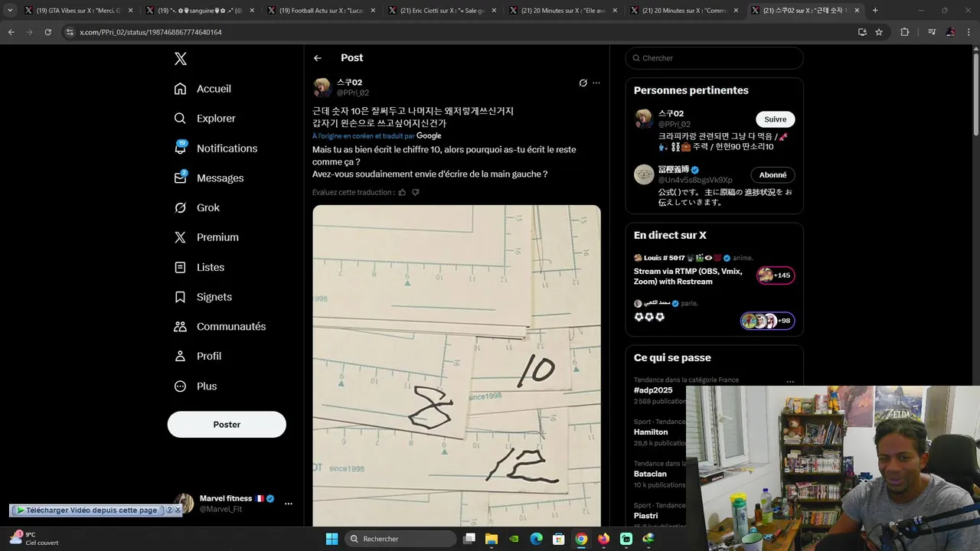Open 冨樫義博 profile in Personnes pertinentes
Viewport: 980px width, 551px height.
674,169
